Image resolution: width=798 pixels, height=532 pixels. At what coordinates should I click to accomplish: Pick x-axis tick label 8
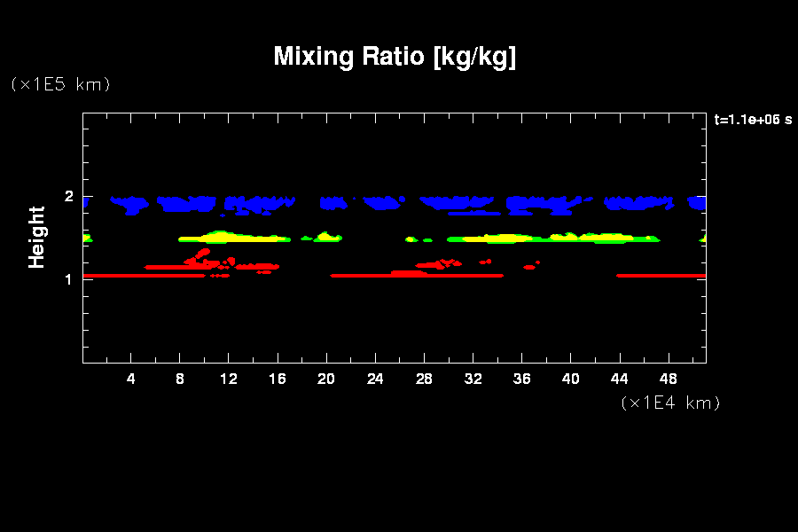(180, 379)
